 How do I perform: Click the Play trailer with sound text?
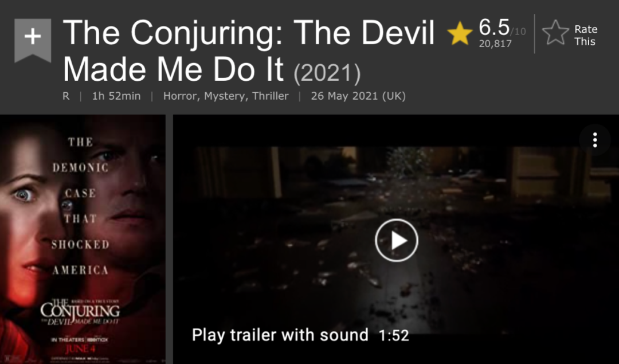pos(280,335)
